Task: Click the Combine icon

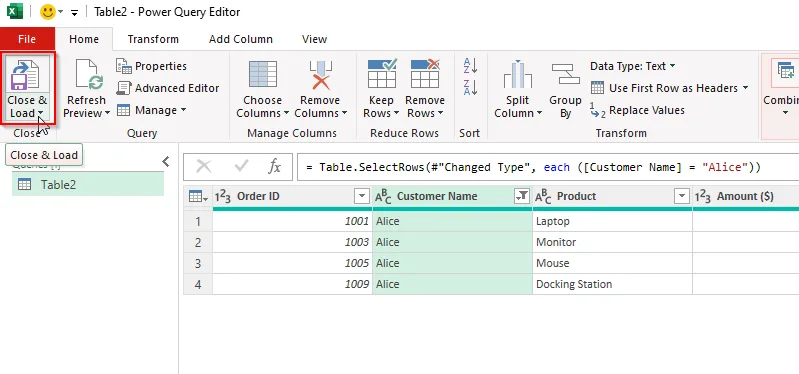Action: pos(785,70)
